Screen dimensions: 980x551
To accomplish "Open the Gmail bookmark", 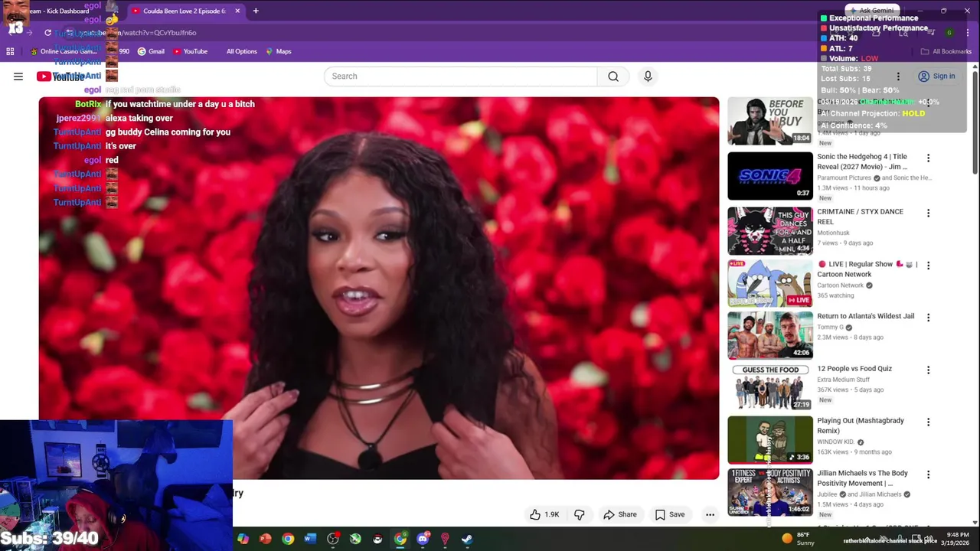I will tap(151, 51).
